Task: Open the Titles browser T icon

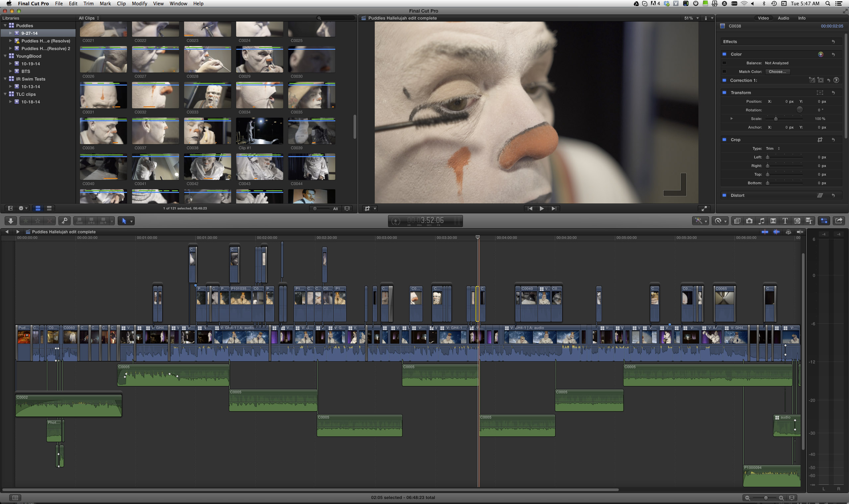Action: point(785,221)
